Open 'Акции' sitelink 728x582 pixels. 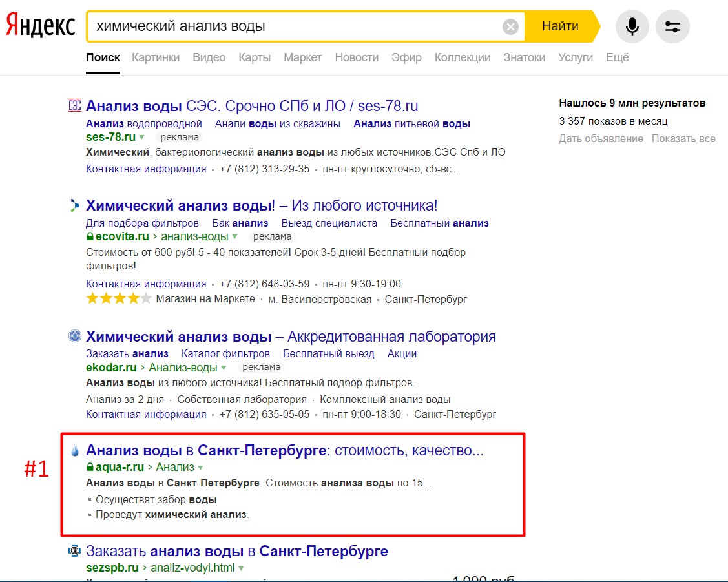tap(402, 353)
